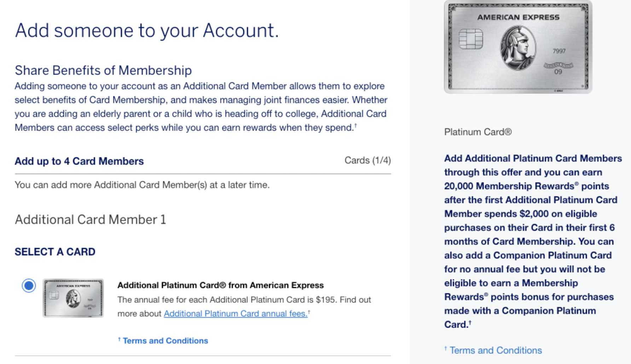This screenshot has height=364, width=631.
Task: Select the SELECT A CARD heading
Action: [x=55, y=252]
